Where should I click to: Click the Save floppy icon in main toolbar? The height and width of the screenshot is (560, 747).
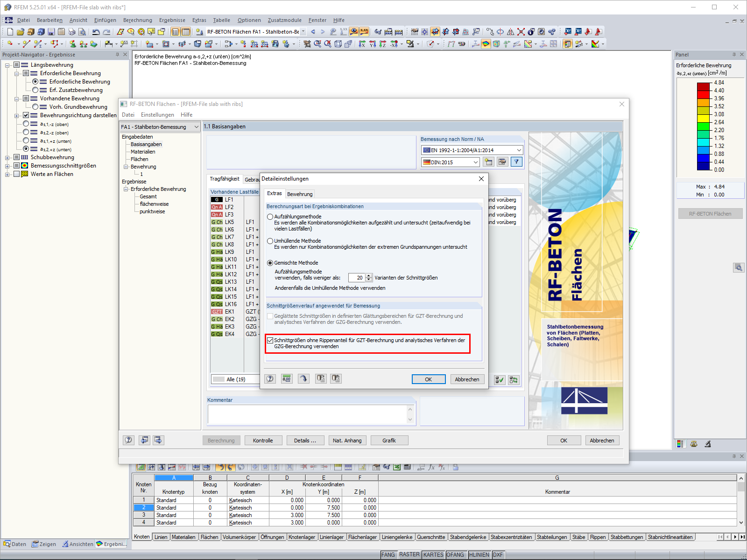point(51,32)
